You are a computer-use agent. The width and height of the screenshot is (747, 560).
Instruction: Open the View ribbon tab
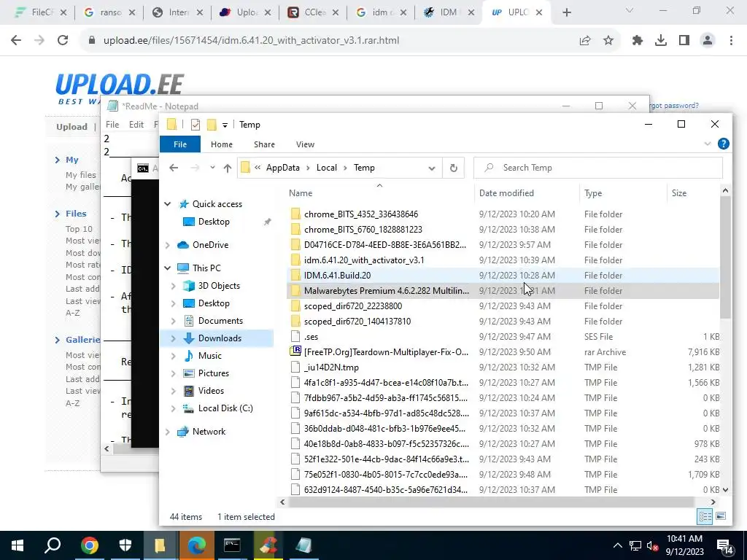(x=305, y=144)
